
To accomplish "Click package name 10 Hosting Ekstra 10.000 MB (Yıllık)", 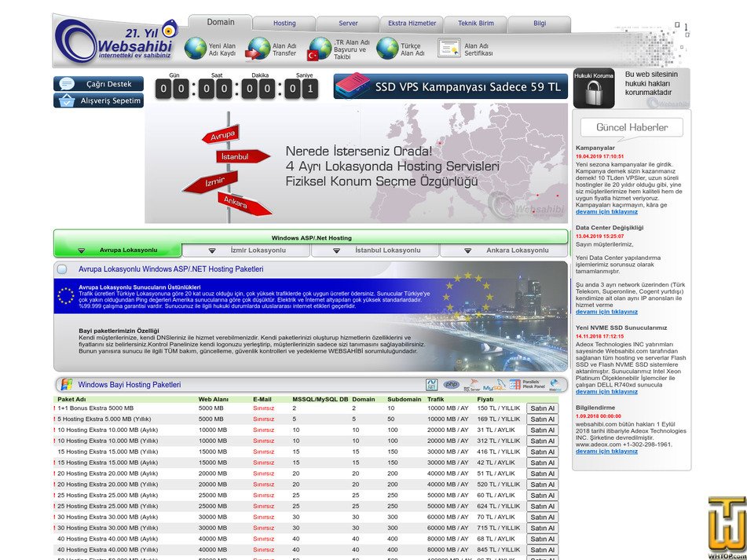I will [108, 441].
